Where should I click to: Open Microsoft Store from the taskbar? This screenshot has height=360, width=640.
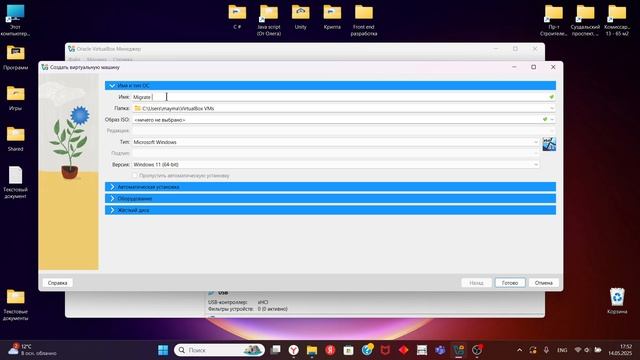(348, 350)
